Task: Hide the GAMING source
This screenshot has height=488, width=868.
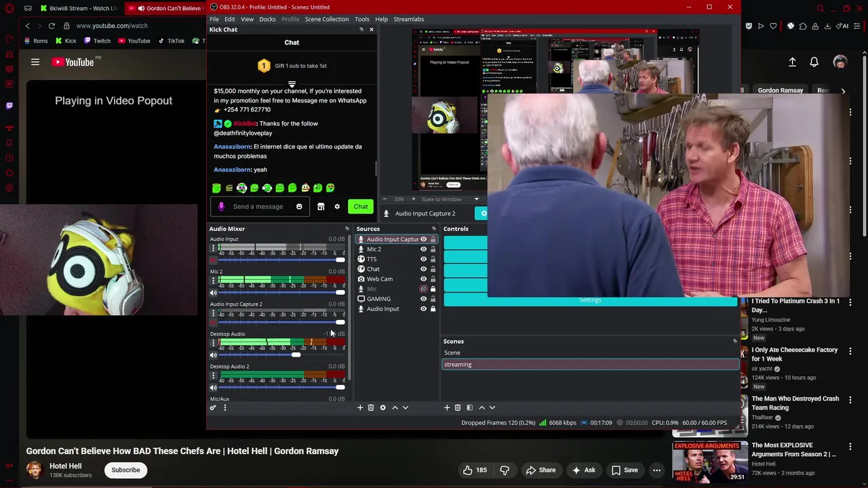Action: [x=423, y=299]
